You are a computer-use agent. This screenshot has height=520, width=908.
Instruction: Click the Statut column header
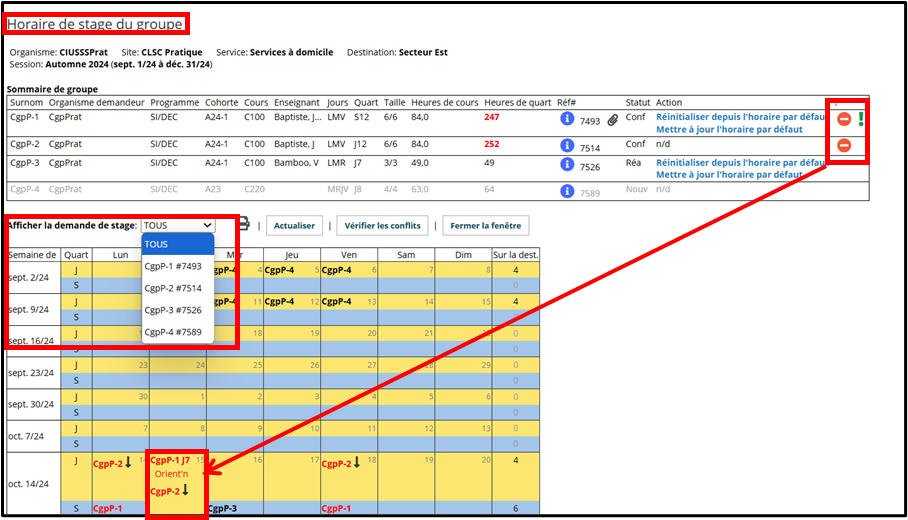(x=638, y=102)
